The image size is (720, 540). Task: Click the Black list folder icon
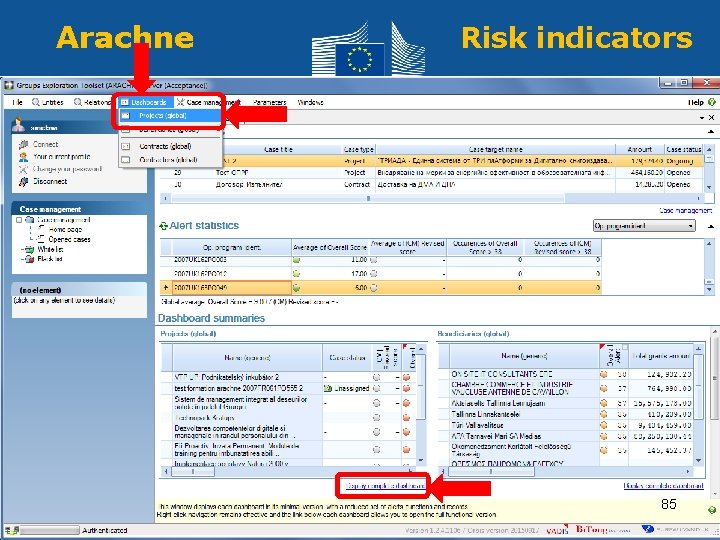pyautogui.click(x=30, y=259)
